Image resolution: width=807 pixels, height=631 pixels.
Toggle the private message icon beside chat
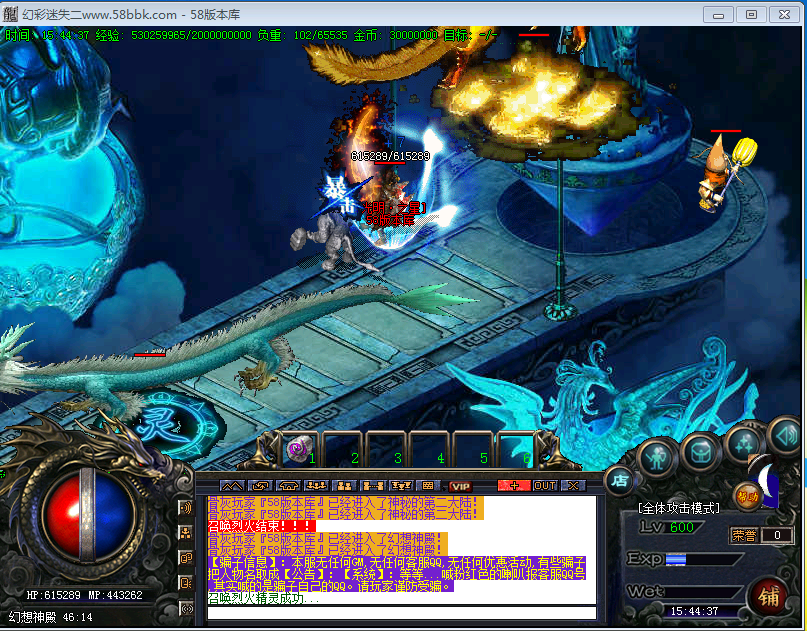185,558
